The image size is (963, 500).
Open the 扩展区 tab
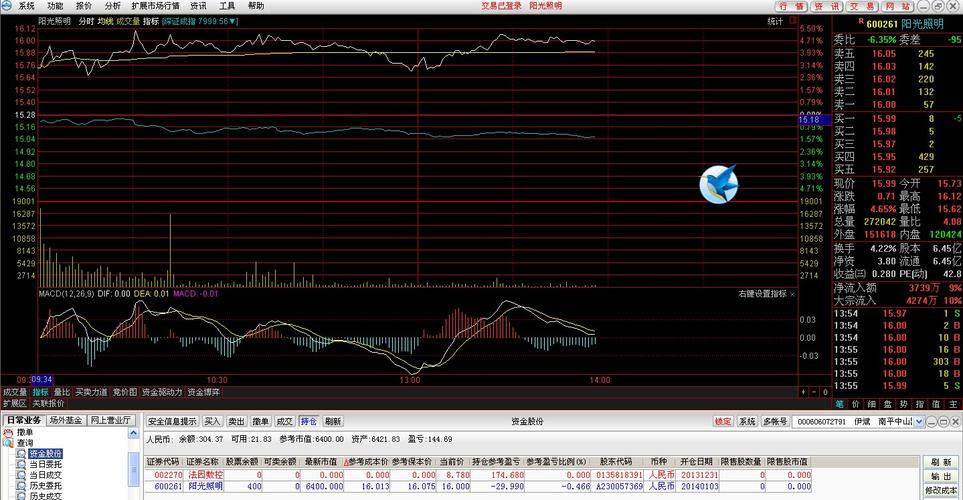[x=15, y=404]
